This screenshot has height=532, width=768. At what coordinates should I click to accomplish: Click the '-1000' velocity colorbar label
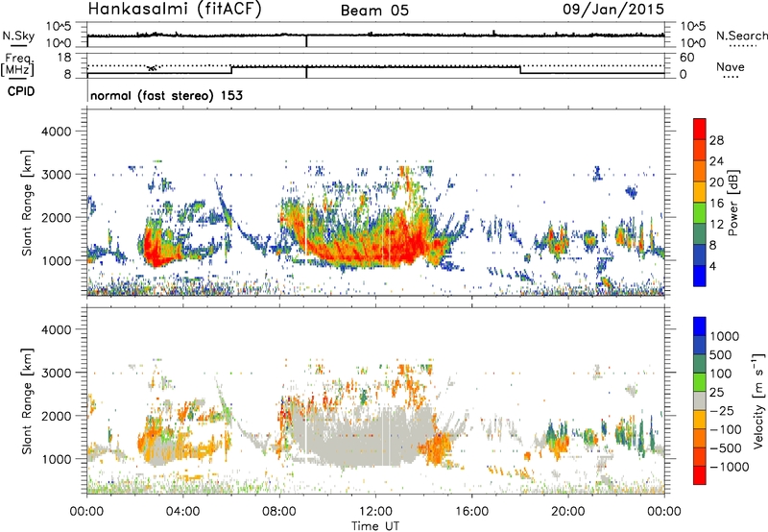[730, 467]
